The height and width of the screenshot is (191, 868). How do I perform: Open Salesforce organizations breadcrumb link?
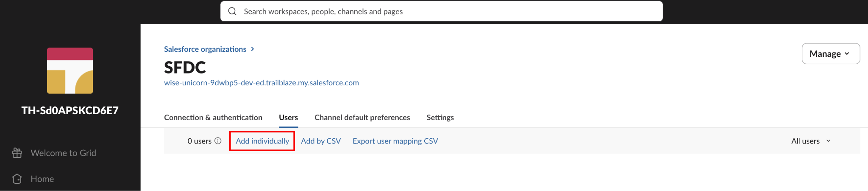point(205,49)
